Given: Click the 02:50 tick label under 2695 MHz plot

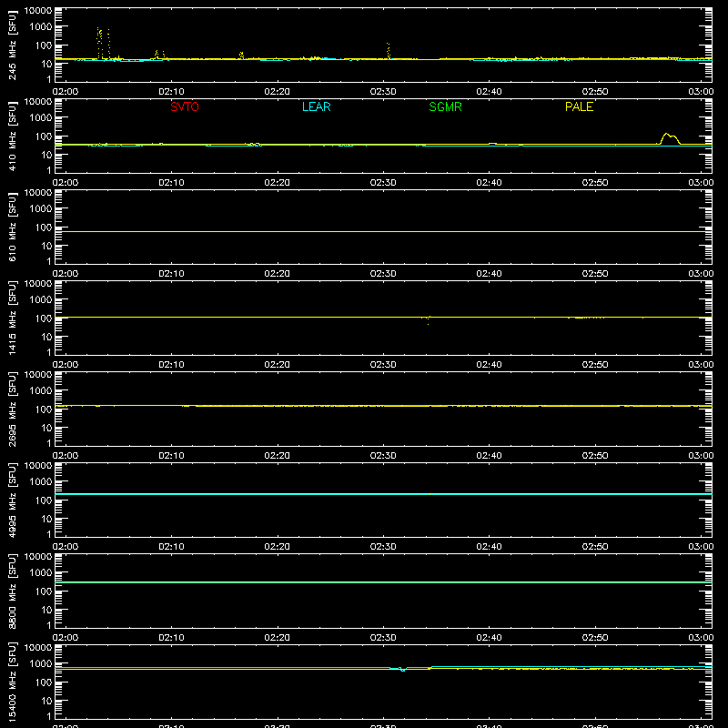Looking at the screenshot, I should point(595,456).
